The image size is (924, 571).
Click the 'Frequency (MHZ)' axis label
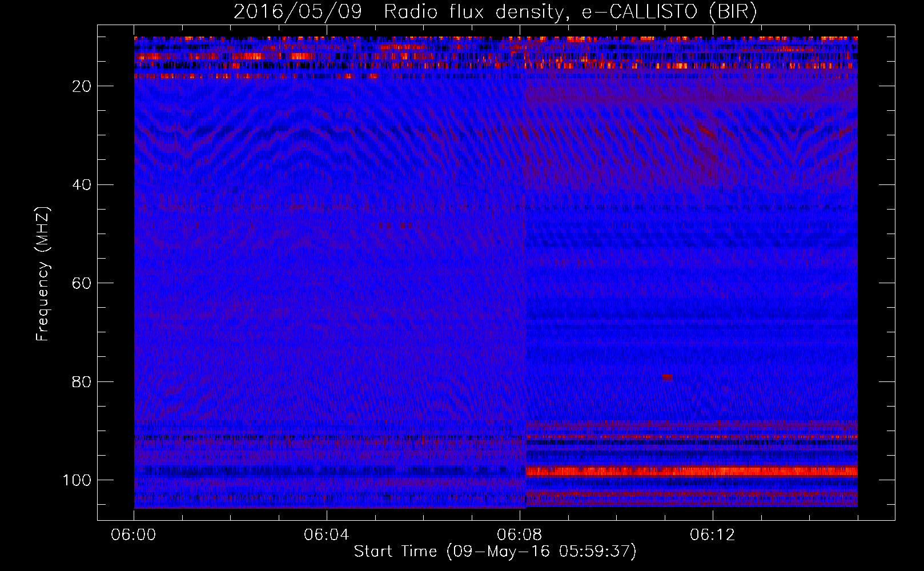pos(43,274)
